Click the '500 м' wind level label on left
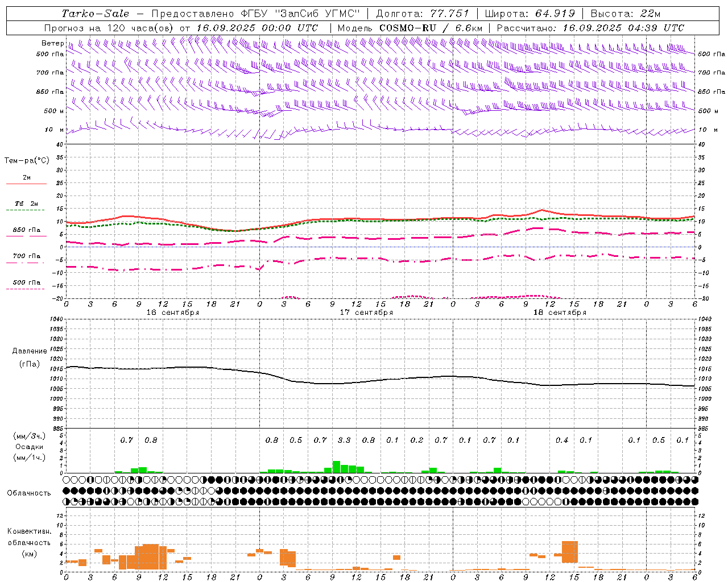Screen dimensions: 728x582 [x=54, y=111]
